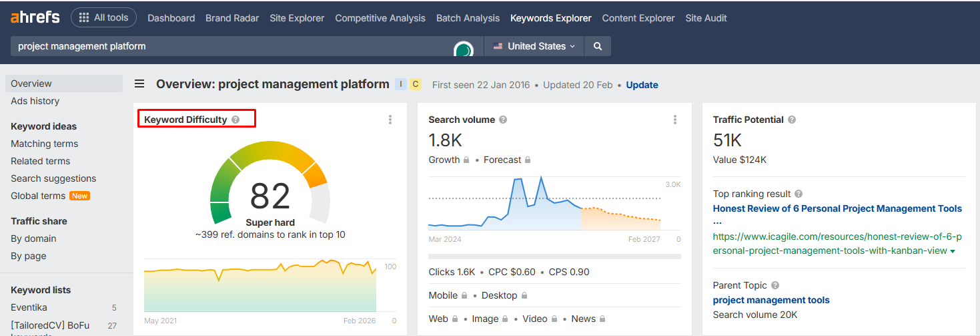Open Ads history in sidebar
The image size is (980, 336).
click(35, 101)
